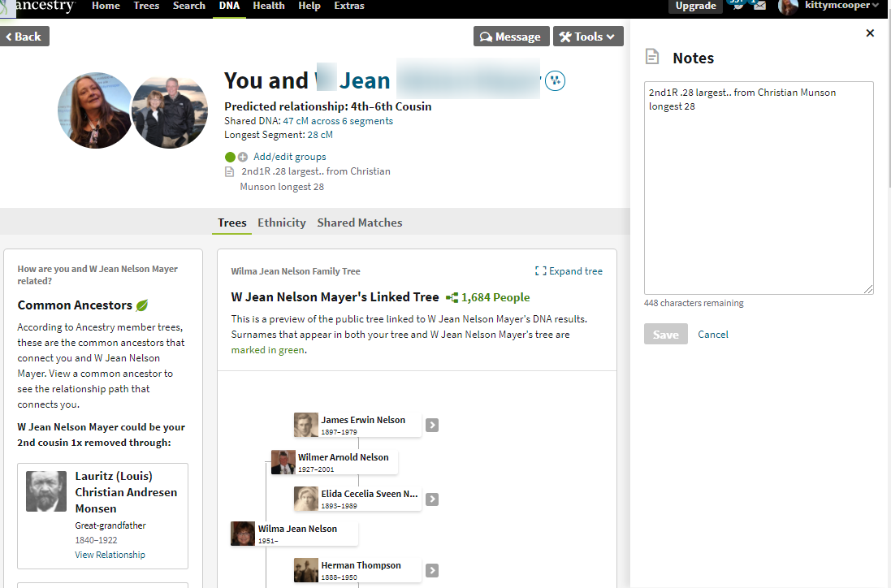The image size is (891, 588).
Task: Click the Notes textarea resize handle
Action: [x=868, y=289]
